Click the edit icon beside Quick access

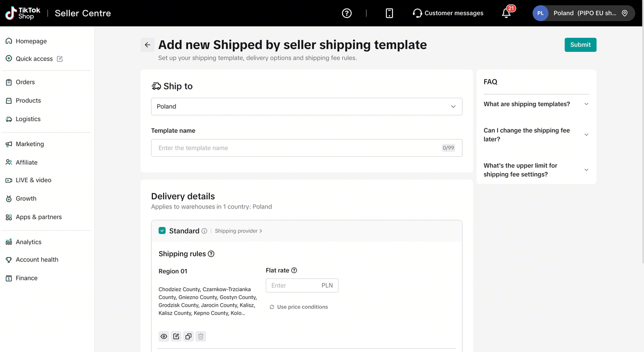(60, 59)
